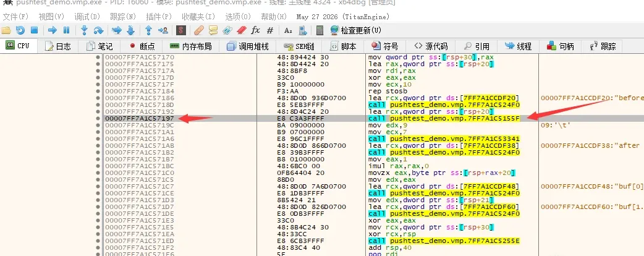Open a file with the folder icon
Viewport: 644px width, 256px height.
pos(6,30)
